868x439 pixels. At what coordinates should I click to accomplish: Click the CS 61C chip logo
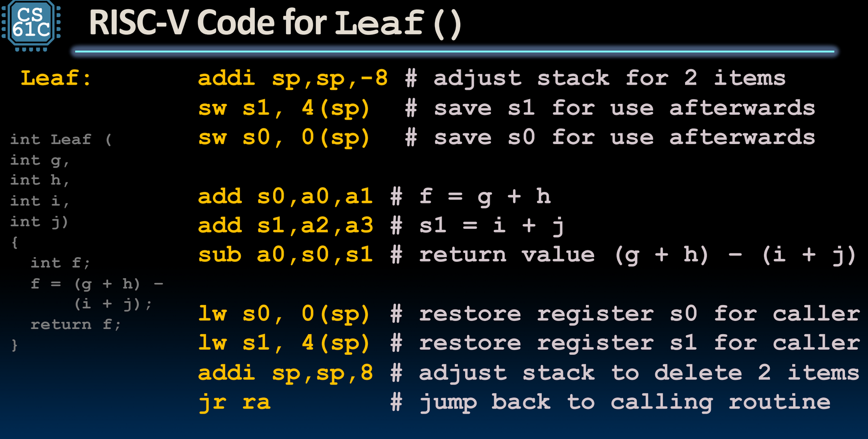tap(31, 26)
